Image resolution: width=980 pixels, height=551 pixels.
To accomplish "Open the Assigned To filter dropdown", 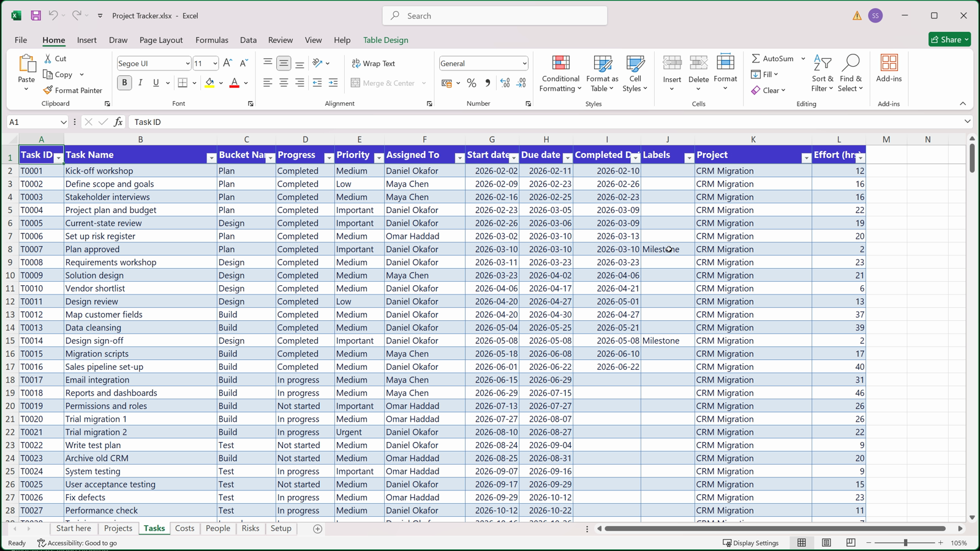I will coord(459,158).
